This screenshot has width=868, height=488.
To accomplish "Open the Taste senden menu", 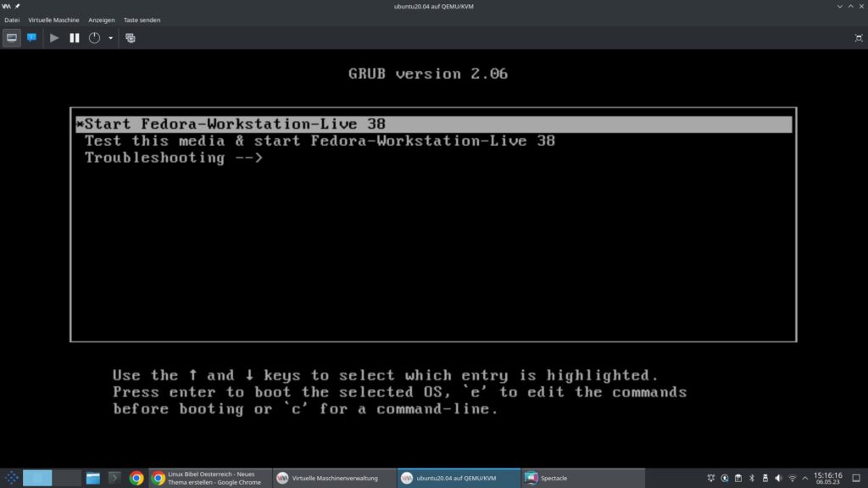I will 142,20.
